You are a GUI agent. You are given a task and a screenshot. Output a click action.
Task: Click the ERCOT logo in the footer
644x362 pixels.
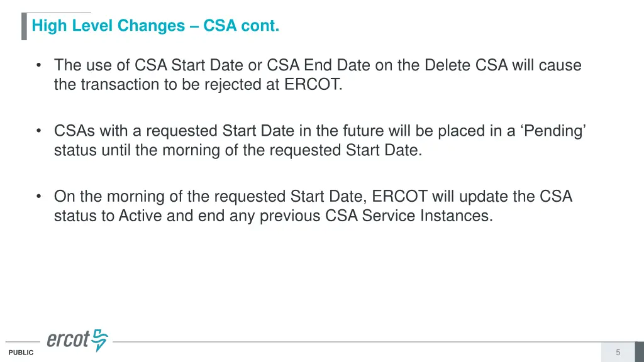point(77,340)
